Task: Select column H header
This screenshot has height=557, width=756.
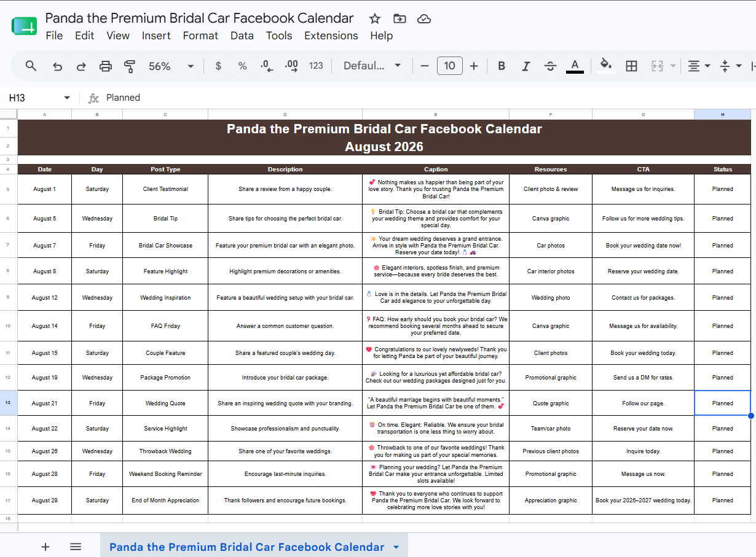Action: [x=723, y=114]
